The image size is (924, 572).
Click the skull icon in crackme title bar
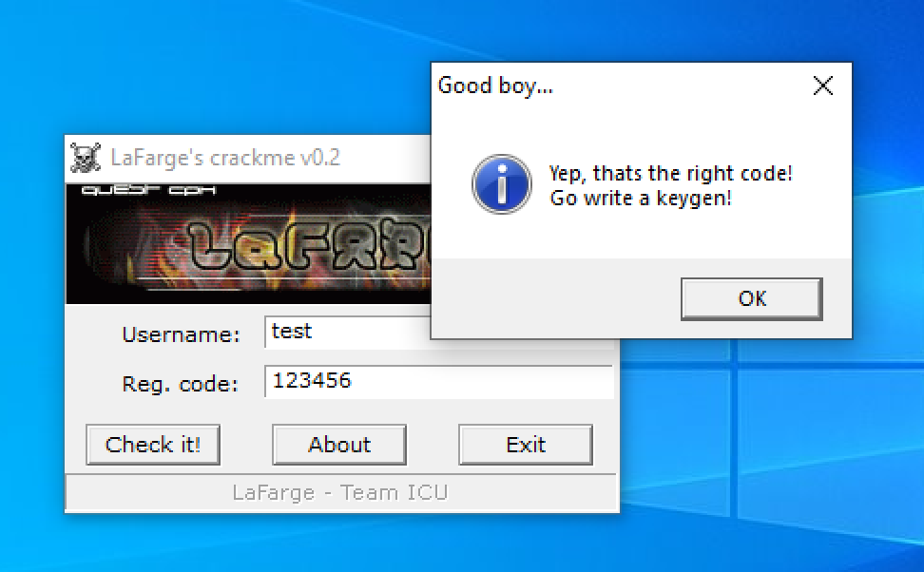pos(86,157)
